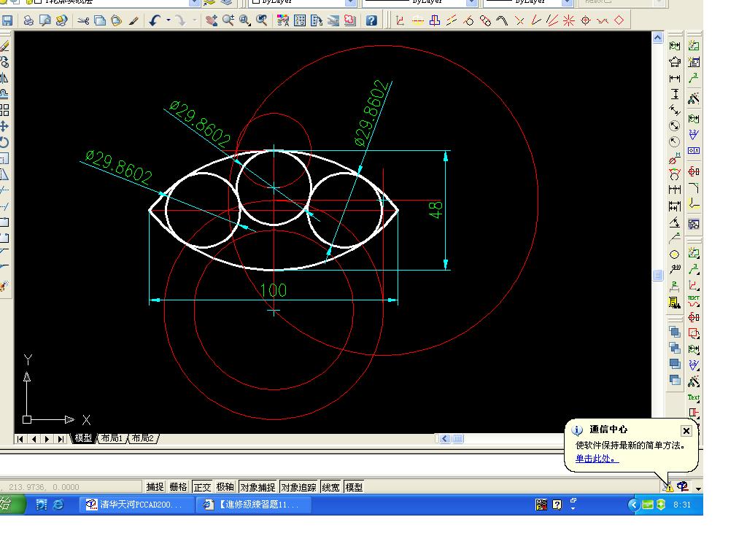This screenshot has height=560, width=747.
Task: Switch to the 布局2 layout tab
Action: (x=143, y=437)
